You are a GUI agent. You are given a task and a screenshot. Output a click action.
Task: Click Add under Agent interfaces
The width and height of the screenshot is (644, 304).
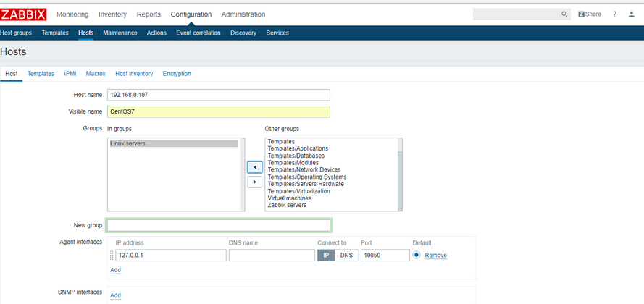[x=115, y=270]
